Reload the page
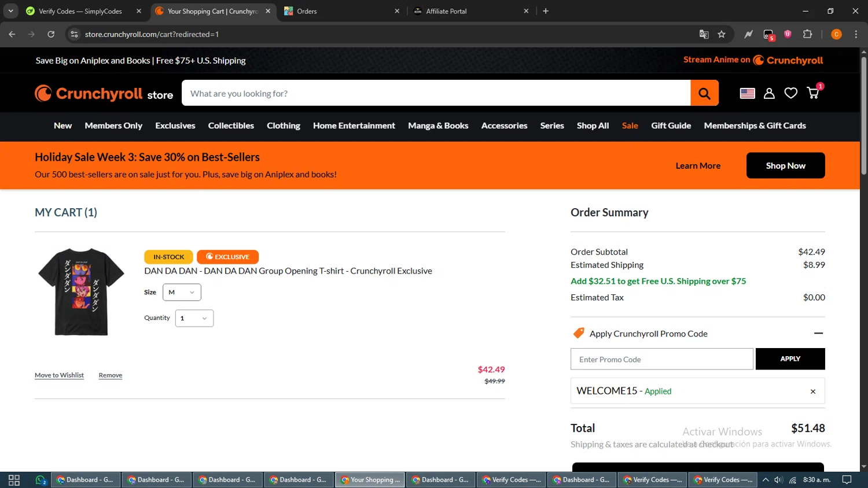This screenshot has height=488, width=868. coord(51,34)
